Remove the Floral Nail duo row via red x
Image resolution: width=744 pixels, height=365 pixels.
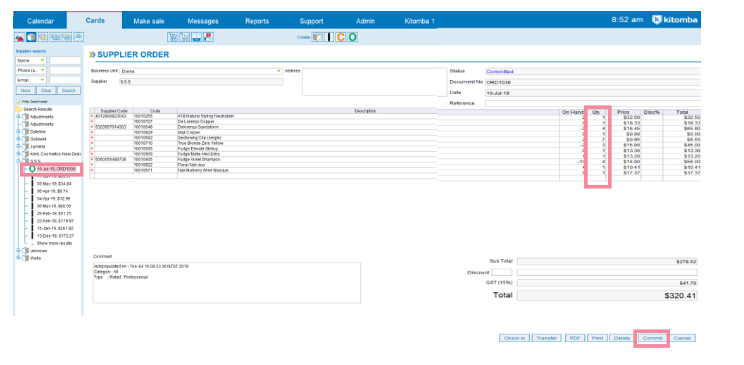point(92,164)
